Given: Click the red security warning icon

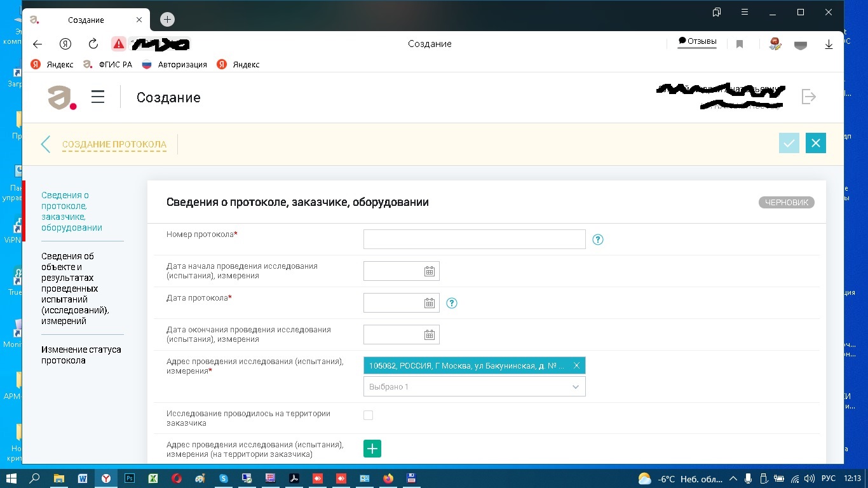Looking at the screenshot, I should [x=118, y=44].
